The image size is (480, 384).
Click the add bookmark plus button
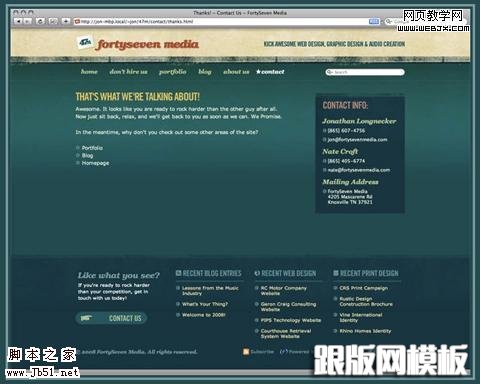coord(66,21)
